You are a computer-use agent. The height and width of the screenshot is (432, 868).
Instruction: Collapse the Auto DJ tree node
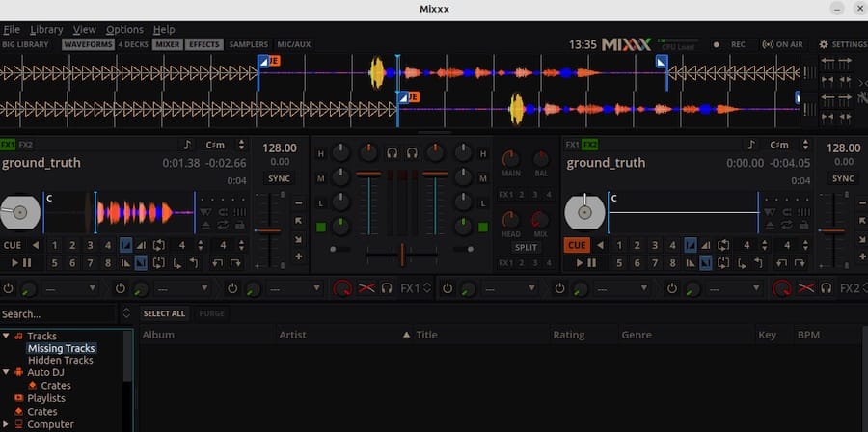tap(6, 372)
